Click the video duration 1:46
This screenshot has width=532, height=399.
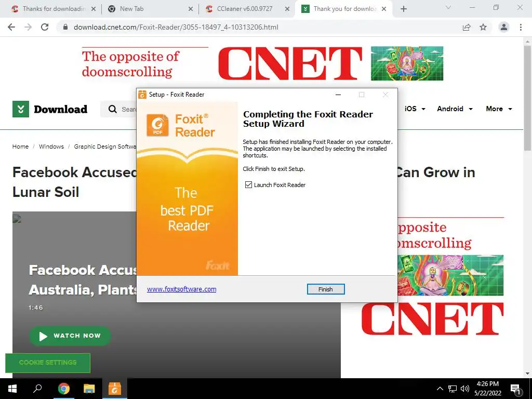(x=36, y=308)
